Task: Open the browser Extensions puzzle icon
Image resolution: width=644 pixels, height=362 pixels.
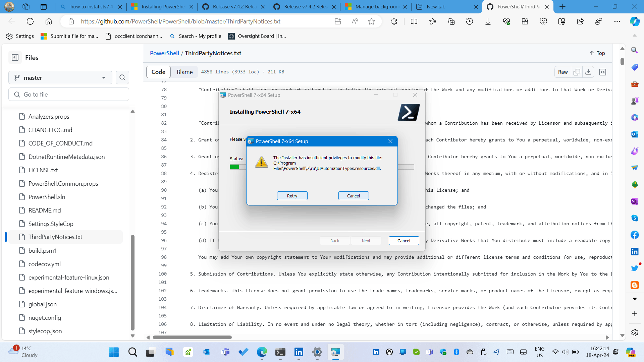Action: pos(394,21)
